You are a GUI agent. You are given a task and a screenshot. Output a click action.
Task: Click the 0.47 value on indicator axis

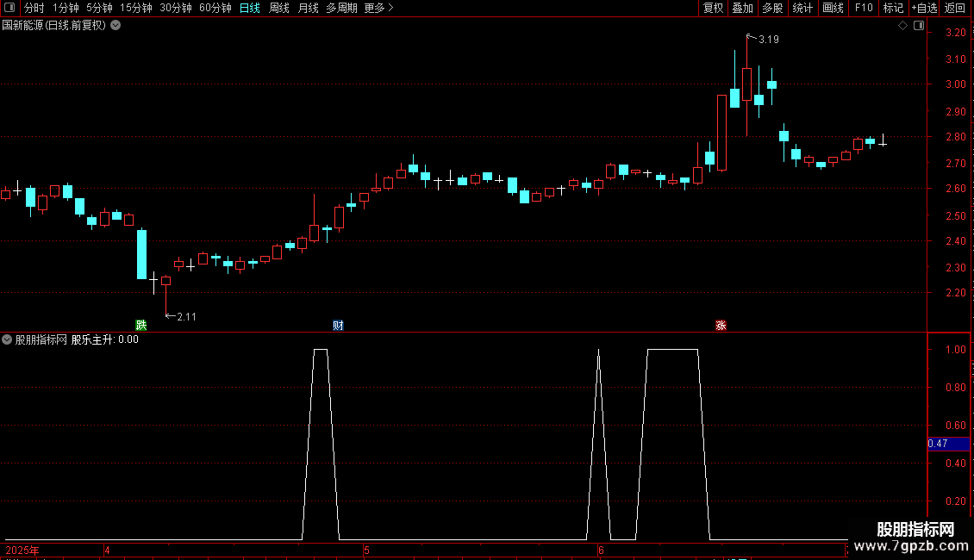[x=937, y=444]
